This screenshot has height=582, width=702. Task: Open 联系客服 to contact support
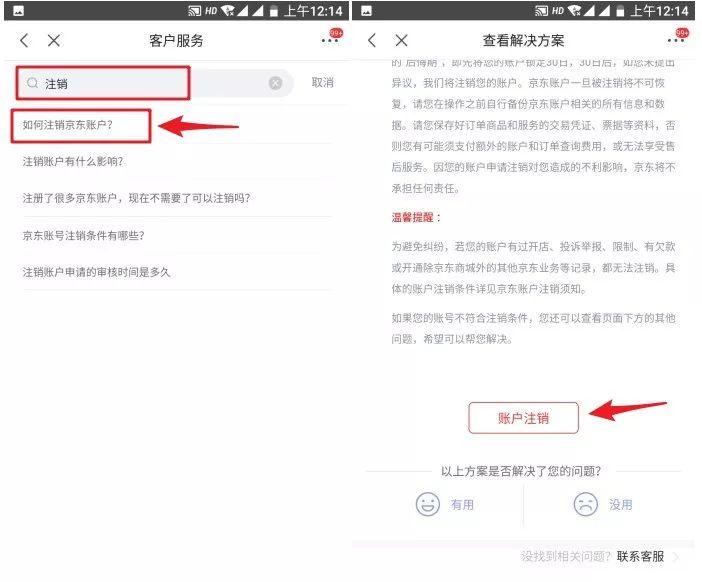640,556
